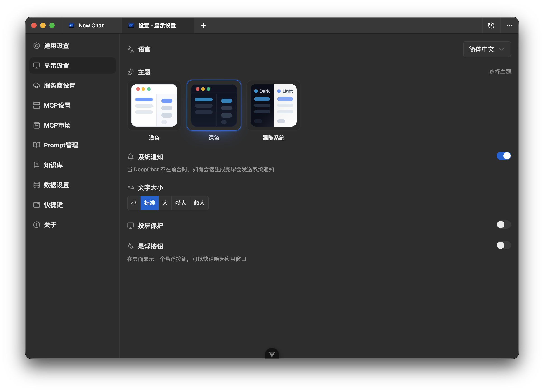Click the 快捷键 keyboard icon
The height and width of the screenshot is (392, 544).
(36, 205)
